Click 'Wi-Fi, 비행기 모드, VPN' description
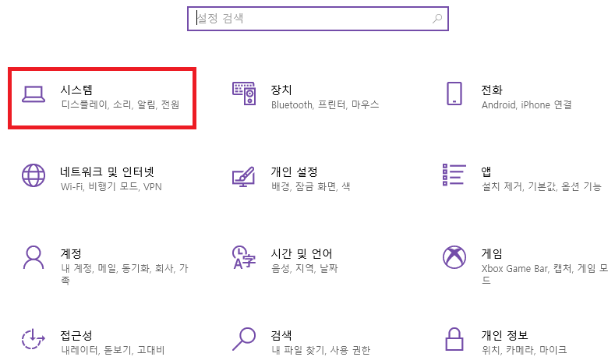 (x=111, y=186)
